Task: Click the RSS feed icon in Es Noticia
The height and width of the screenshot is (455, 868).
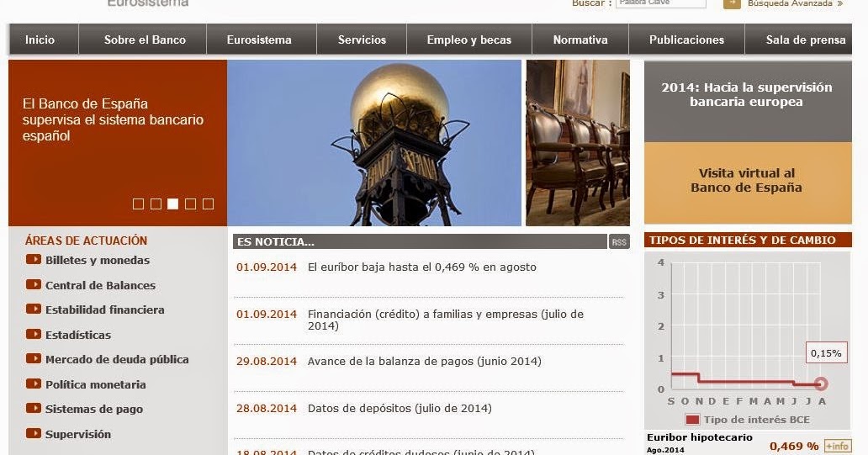Action: tap(619, 242)
